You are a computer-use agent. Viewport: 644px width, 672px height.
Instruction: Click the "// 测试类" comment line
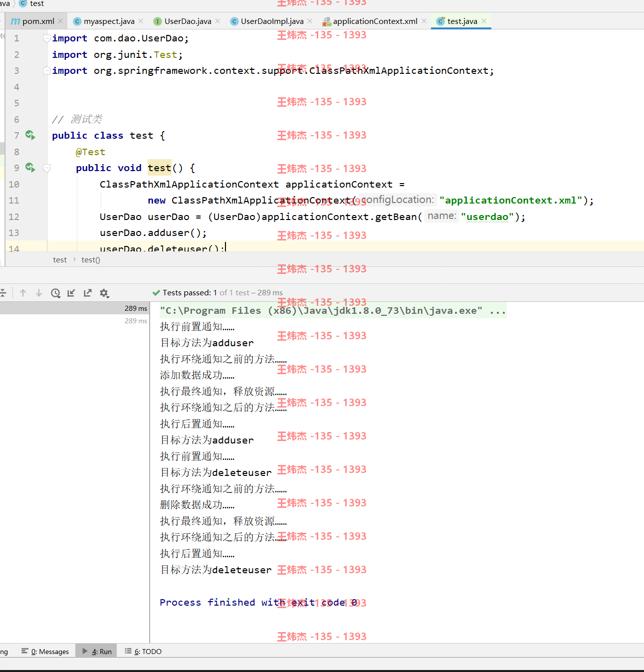(x=77, y=119)
